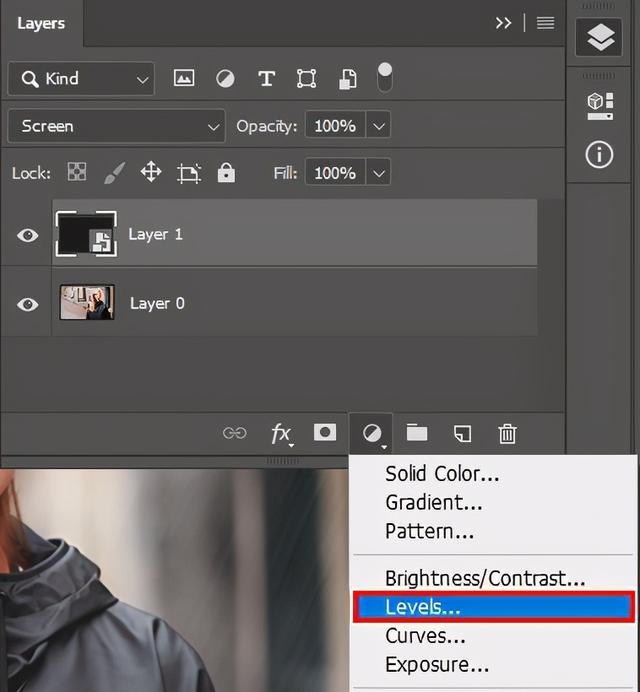
Task: Click the link layers icon
Action: coord(234,433)
